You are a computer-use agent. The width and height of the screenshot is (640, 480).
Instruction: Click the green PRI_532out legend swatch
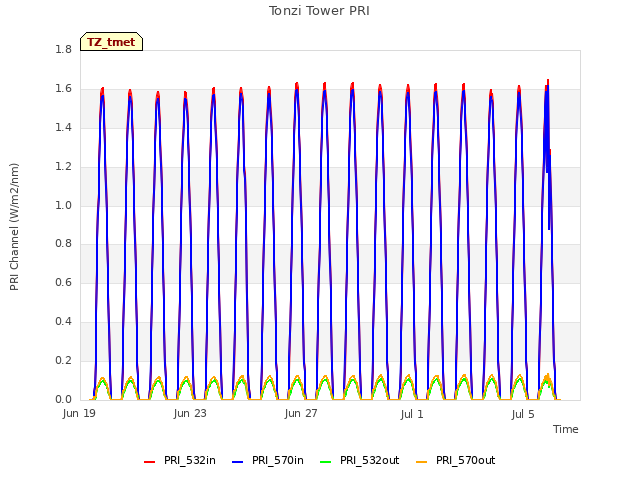click(x=326, y=462)
